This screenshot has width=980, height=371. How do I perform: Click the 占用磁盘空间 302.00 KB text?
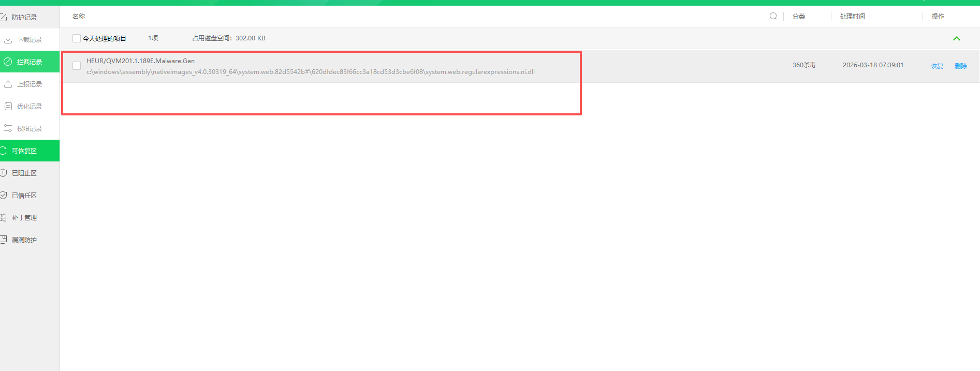tap(229, 38)
